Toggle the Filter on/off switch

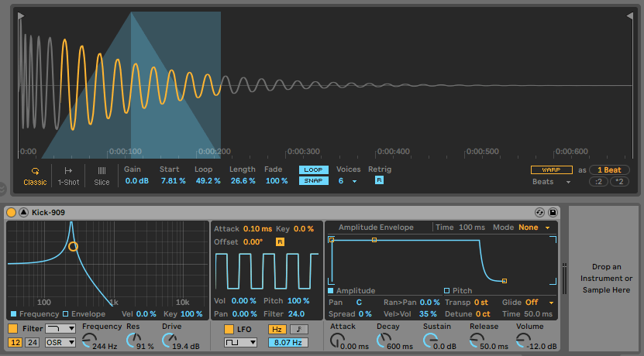[x=12, y=328]
